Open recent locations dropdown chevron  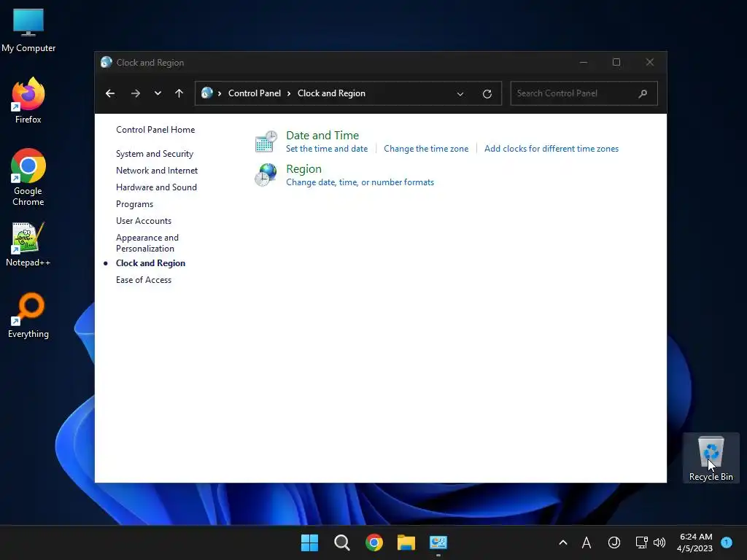point(158,93)
